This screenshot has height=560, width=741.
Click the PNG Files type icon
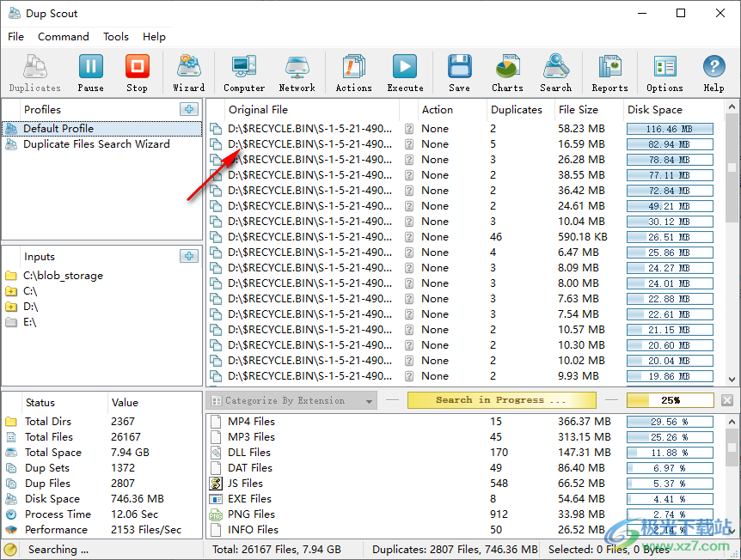click(x=216, y=514)
